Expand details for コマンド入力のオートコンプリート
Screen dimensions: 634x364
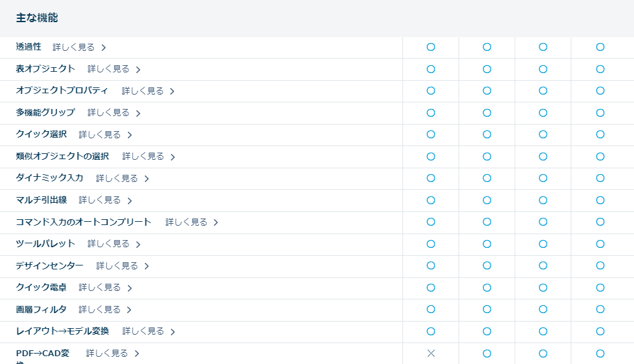(x=186, y=222)
